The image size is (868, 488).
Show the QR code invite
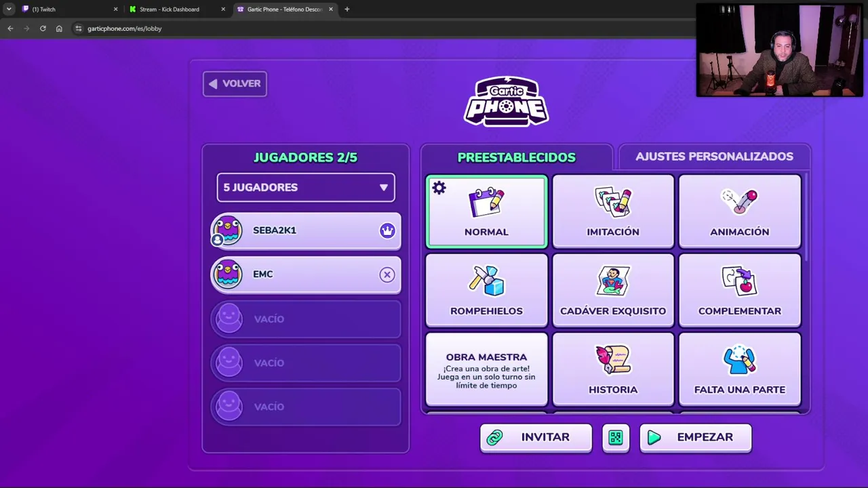tap(616, 438)
